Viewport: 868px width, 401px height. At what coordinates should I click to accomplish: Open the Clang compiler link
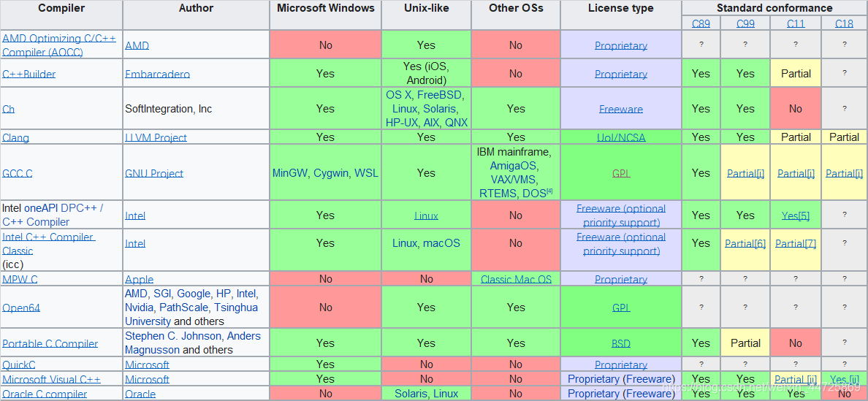[x=15, y=137]
